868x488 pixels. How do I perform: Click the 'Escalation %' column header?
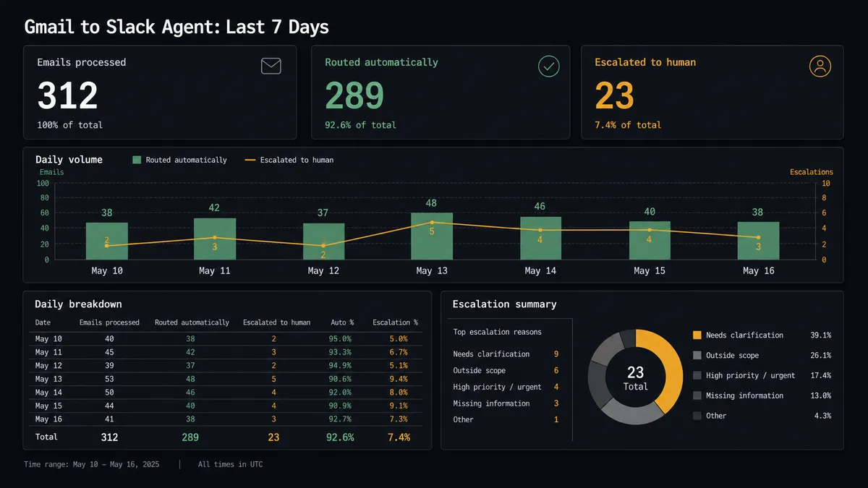(396, 322)
